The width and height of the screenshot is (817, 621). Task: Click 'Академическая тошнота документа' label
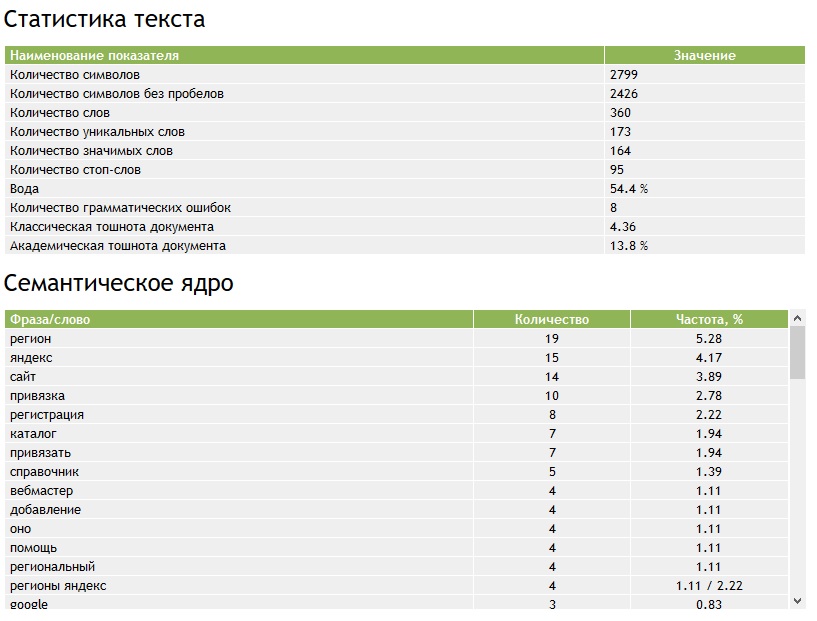click(118, 246)
